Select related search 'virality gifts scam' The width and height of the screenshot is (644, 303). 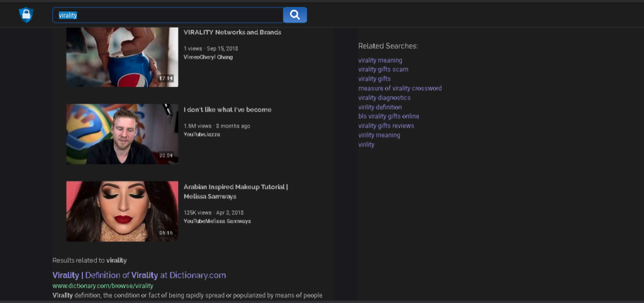383,69
